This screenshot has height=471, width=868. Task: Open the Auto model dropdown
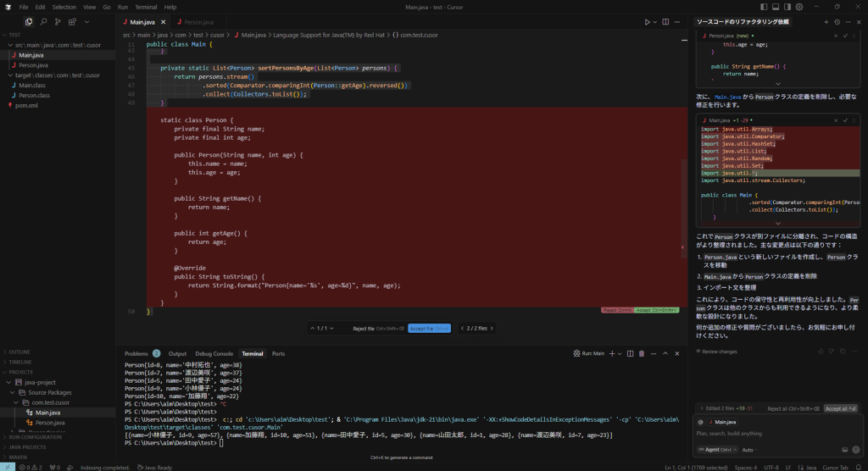pos(749,450)
